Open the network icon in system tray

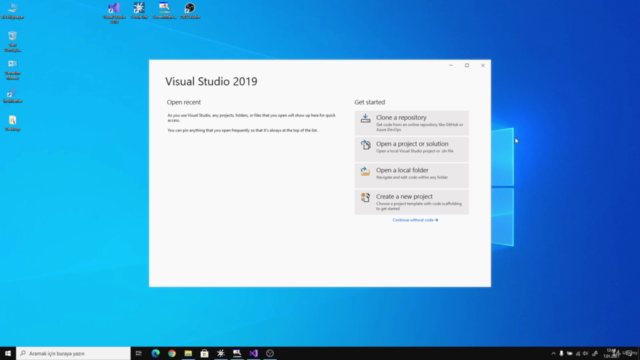(578, 353)
